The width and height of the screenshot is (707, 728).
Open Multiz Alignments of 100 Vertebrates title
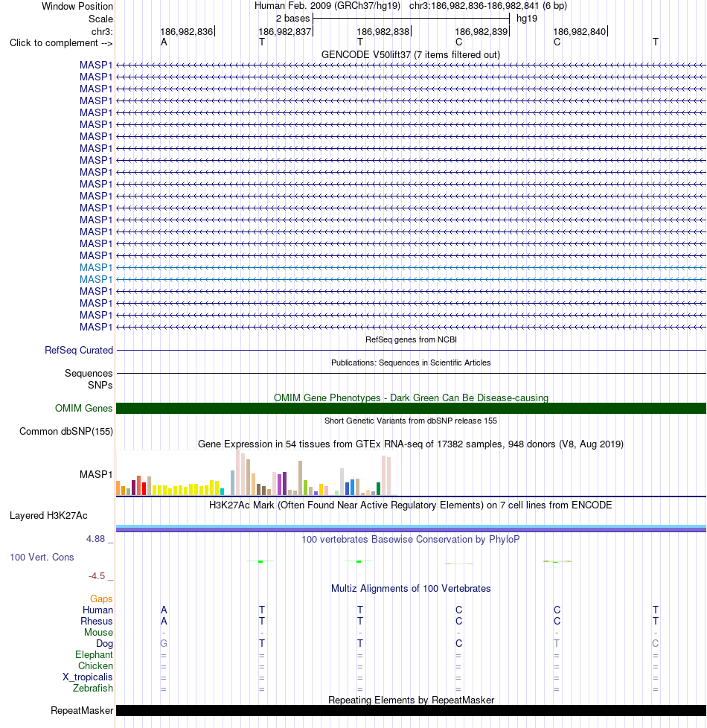tap(411, 589)
